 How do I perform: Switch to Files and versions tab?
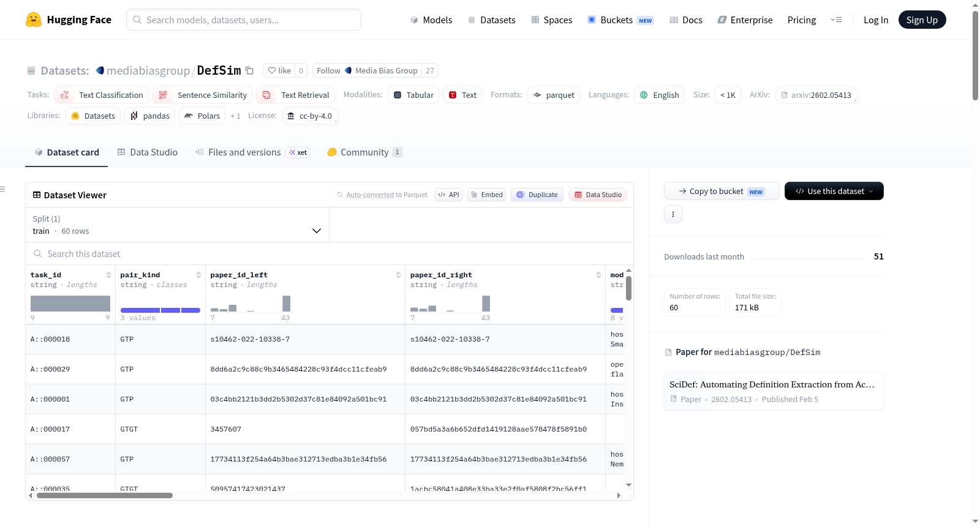pyautogui.click(x=252, y=152)
